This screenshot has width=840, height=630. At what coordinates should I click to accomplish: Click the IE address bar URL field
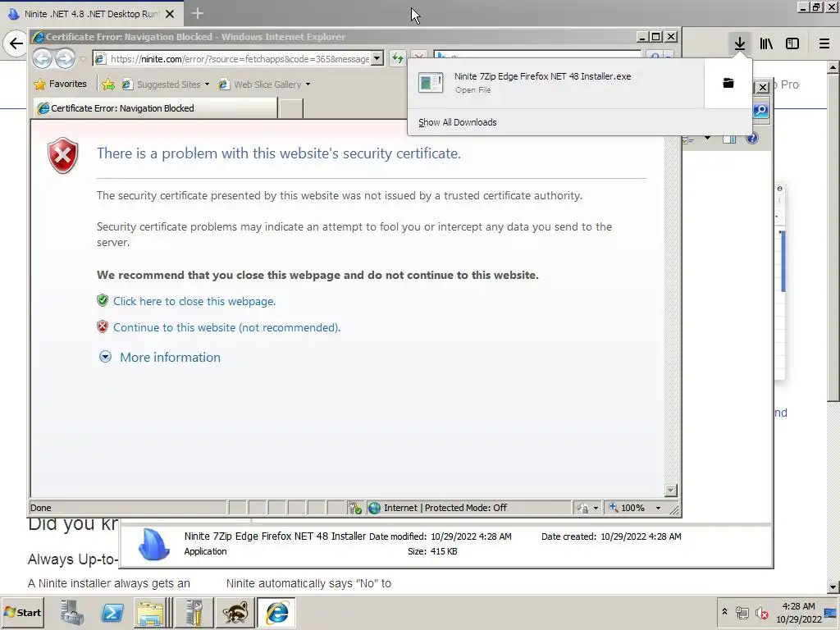pos(240,58)
